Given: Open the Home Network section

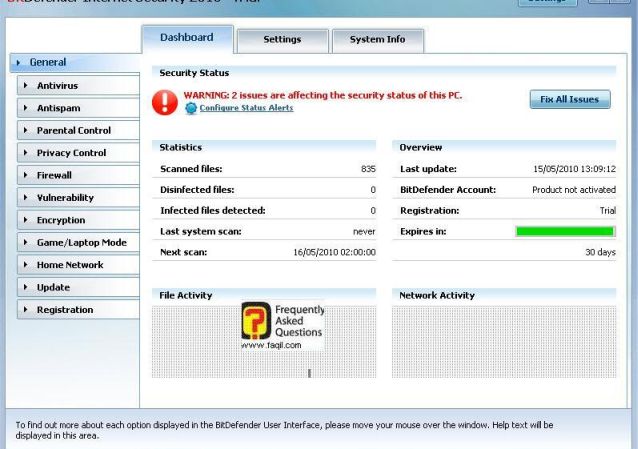Looking at the screenshot, I should pyautogui.click(x=79, y=265).
